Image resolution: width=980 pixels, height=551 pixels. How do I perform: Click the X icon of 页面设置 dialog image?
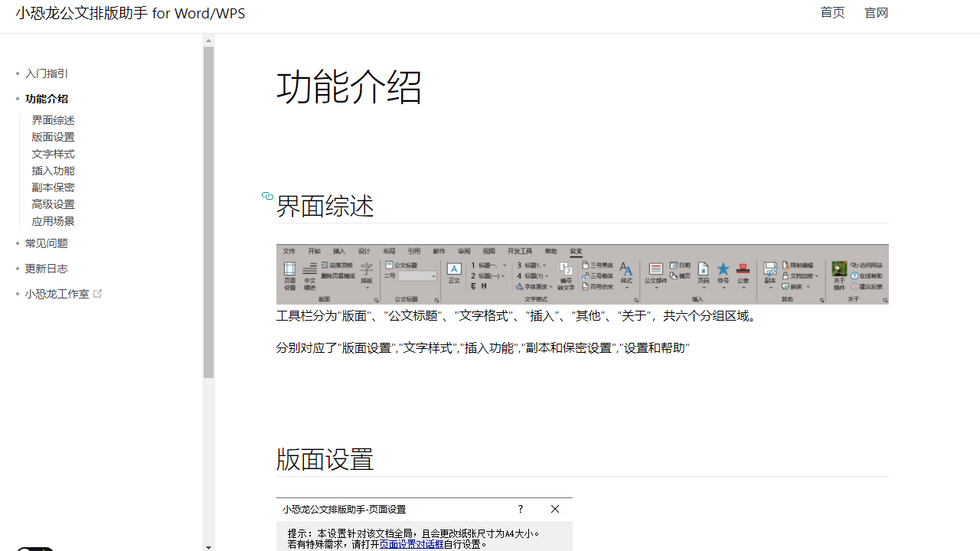555,509
